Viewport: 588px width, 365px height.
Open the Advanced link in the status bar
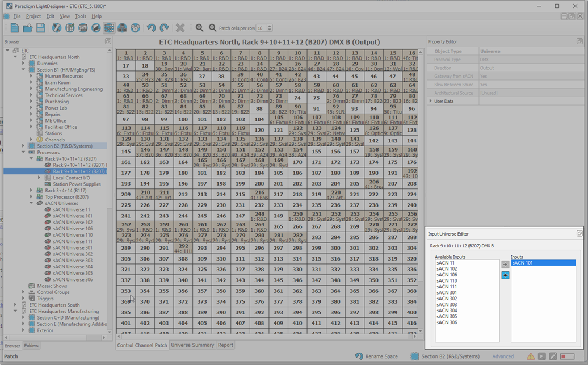pos(503,356)
